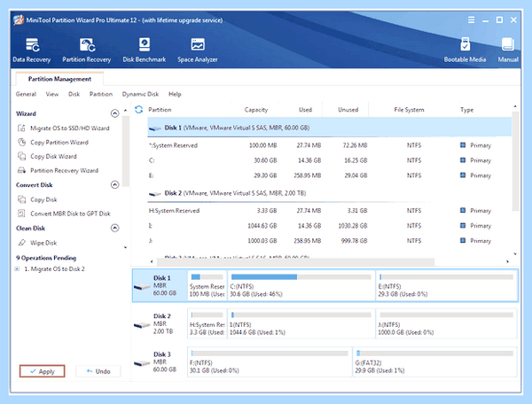532x404 pixels.
Task: Open the Help menu
Action: point(175,94)
